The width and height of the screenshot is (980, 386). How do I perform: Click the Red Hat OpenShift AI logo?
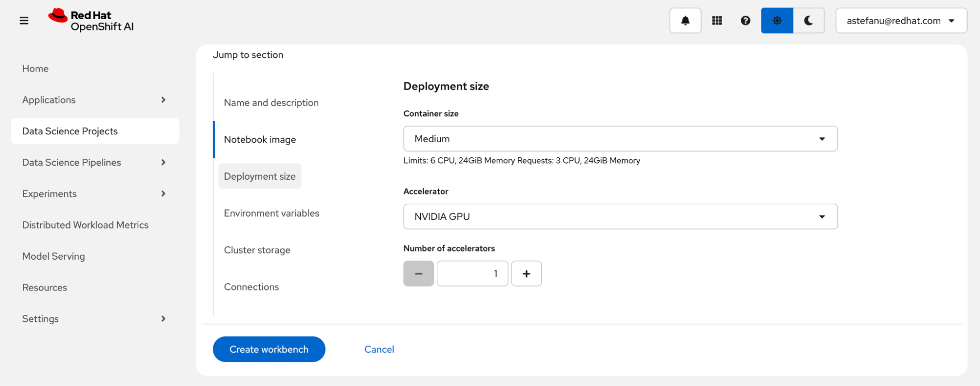91,21
